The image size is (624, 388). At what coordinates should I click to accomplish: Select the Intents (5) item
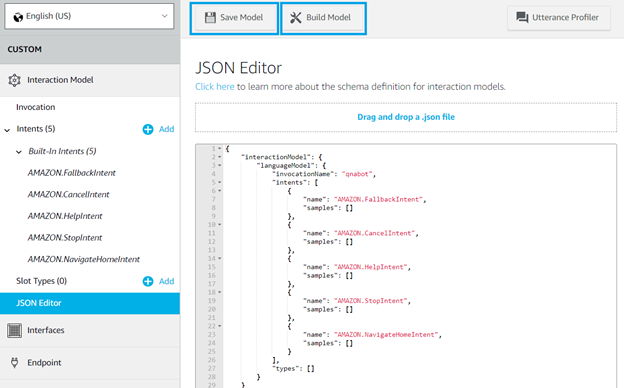[36, 129]
